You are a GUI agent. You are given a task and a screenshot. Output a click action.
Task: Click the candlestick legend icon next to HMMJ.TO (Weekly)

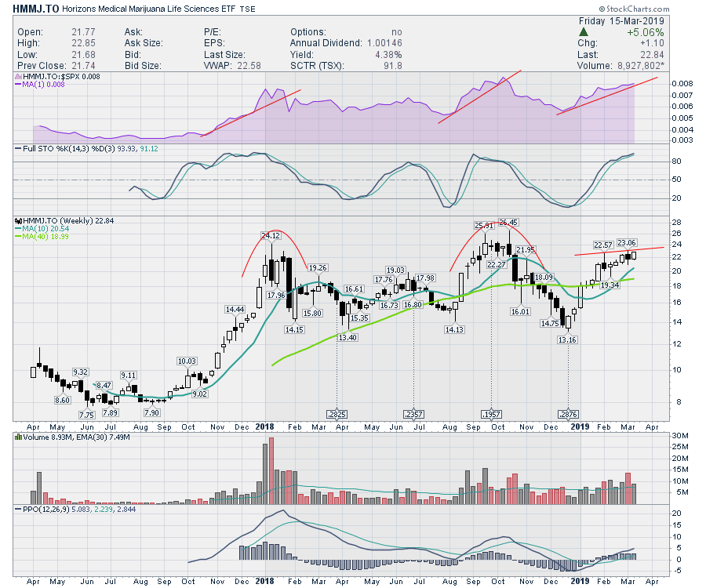click(x=18, y=222)
